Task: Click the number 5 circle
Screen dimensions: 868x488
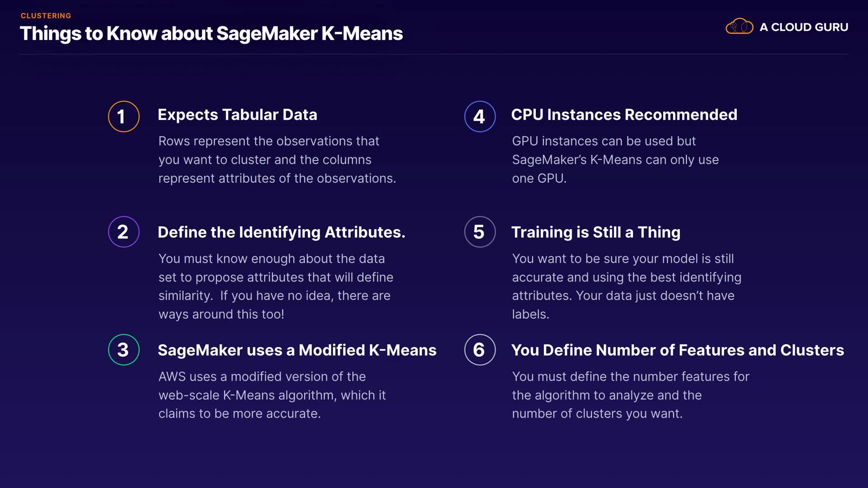Action: 480,232
